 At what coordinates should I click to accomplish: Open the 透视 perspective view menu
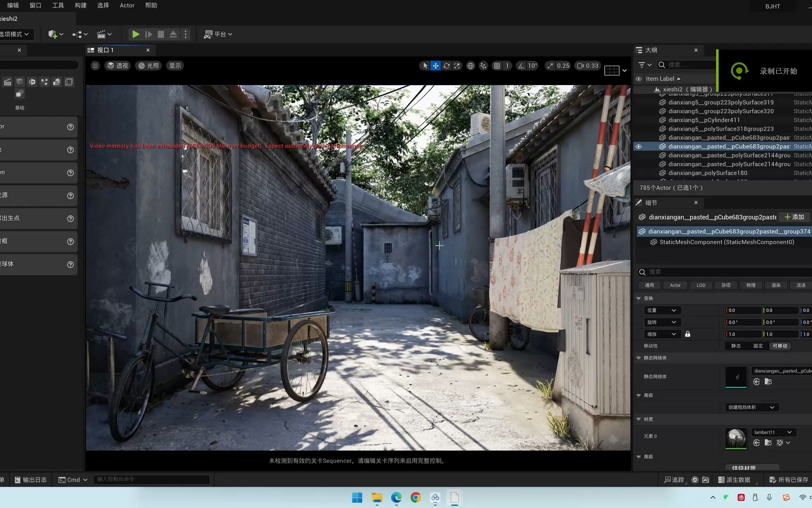(118, 66)
